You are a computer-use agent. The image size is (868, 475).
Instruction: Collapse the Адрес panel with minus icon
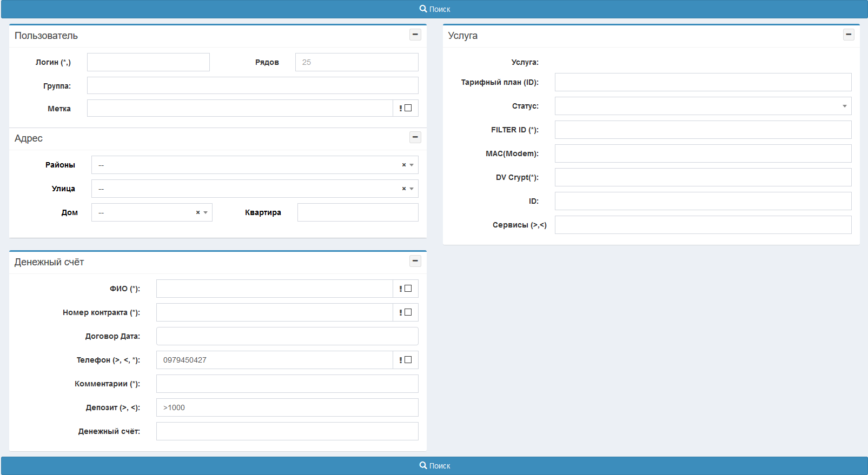[x=415, y=137]
